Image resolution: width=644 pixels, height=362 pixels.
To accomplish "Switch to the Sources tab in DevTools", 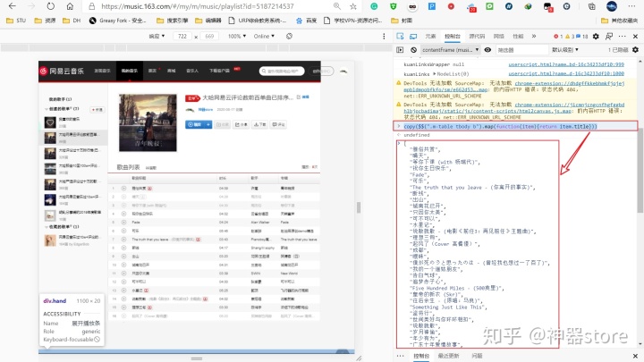I will (477, 36).
